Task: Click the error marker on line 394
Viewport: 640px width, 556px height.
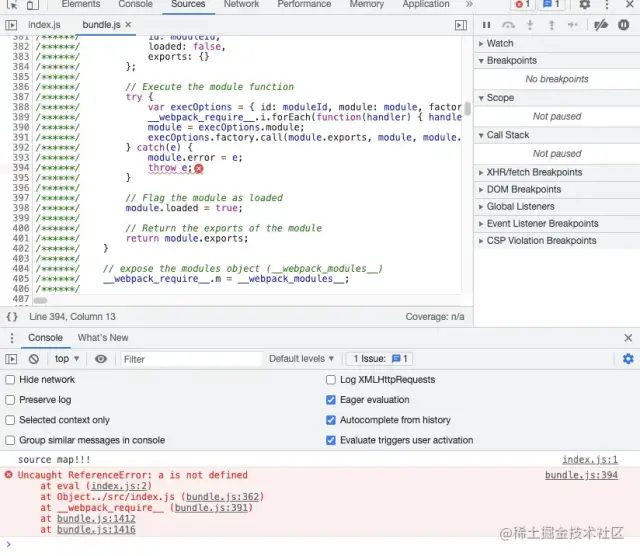Action: (199, 169)
